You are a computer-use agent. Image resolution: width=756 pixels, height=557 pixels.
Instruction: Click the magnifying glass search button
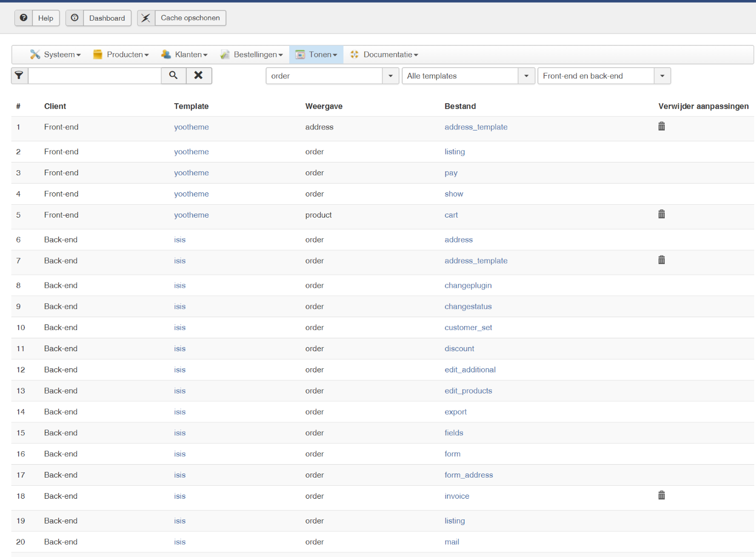[173, 75]
